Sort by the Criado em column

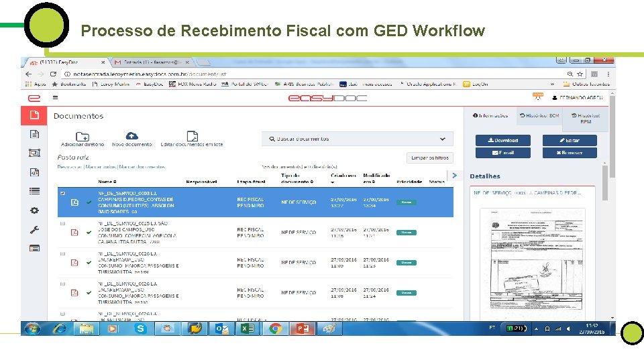(343, 178)
